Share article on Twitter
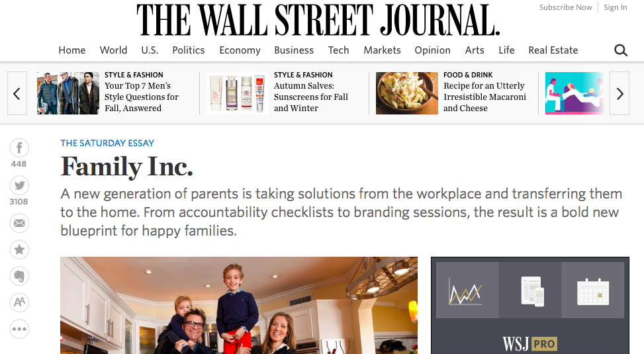The width and height of the screenshot is (644, 354). pyautogui.click(x=19, y=186)
